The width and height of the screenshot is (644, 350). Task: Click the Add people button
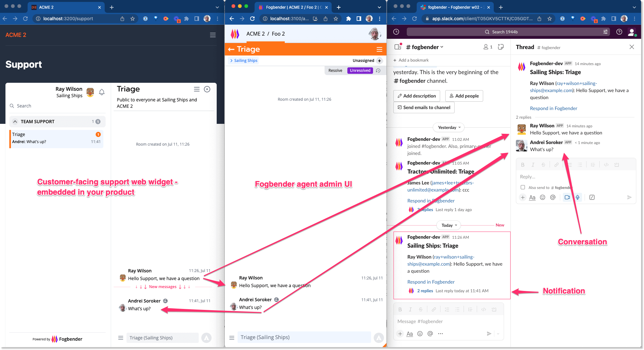point(464,96)
